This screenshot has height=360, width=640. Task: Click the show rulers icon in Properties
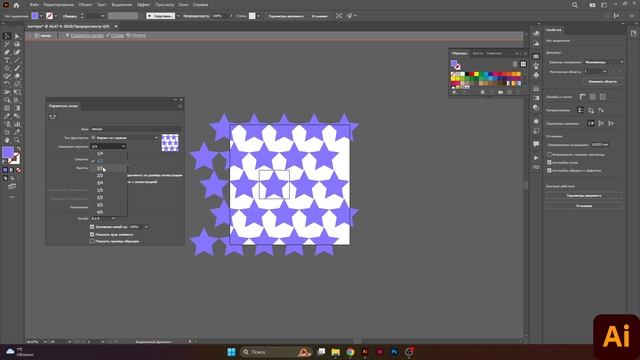582,97
